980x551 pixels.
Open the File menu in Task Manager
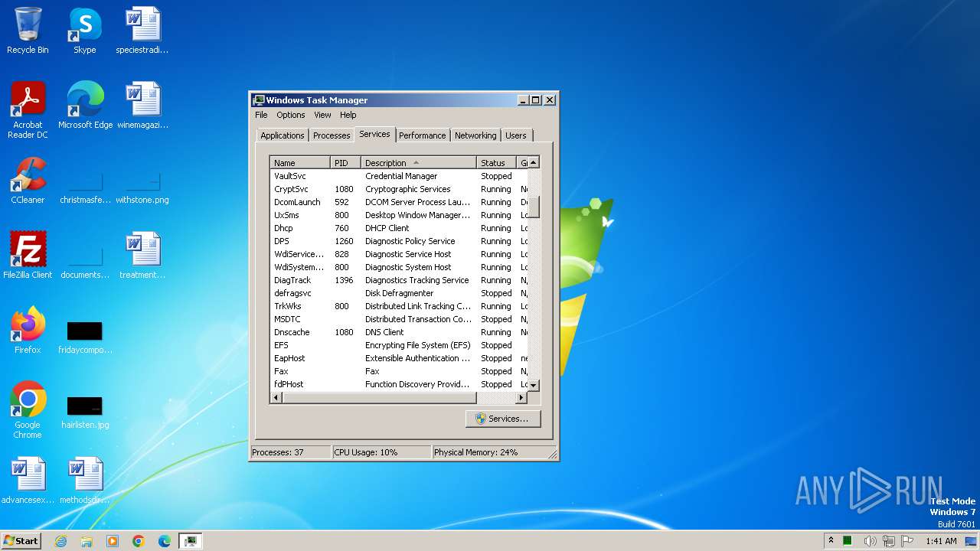[x=261, y=115]
